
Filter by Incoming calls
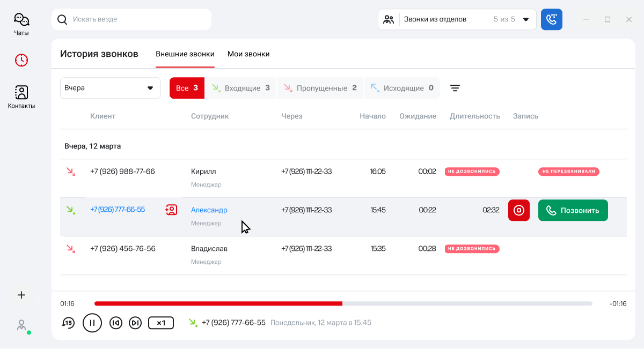click(241, 88)
